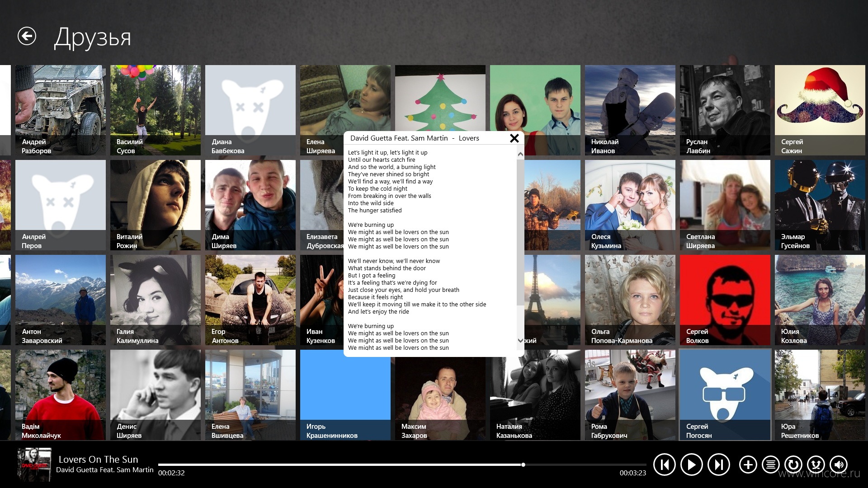868x488 pixels.
Task: Click the lyrics line 'The hunger satisfied'
Action: click(375, 211)
